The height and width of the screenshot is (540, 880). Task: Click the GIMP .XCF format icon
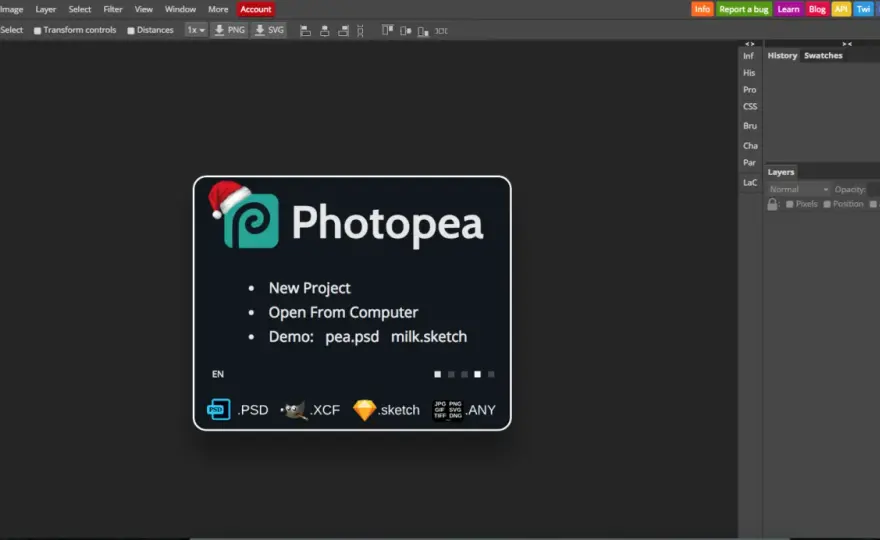[294, 410]
